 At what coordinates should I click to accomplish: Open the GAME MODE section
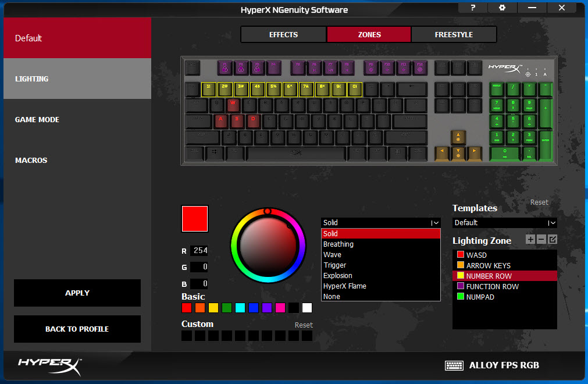[x=77, y=120]
